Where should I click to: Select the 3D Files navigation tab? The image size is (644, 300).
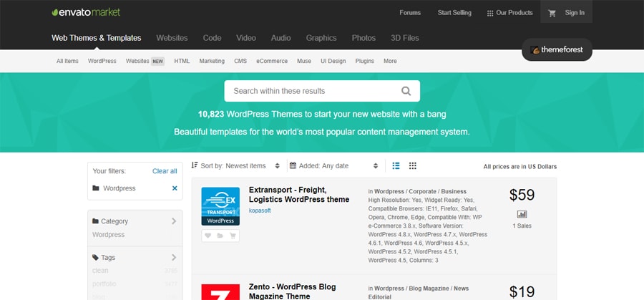405,38
